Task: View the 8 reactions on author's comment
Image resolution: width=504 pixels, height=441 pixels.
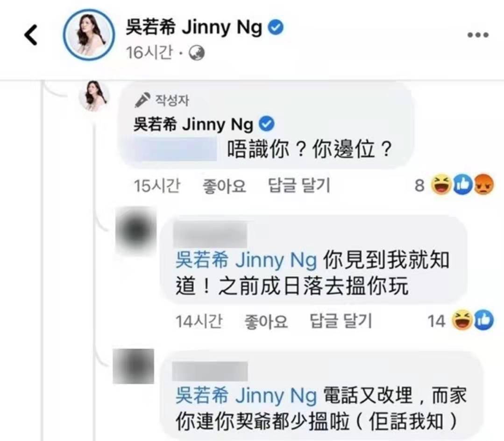Action: pos(454,185)
